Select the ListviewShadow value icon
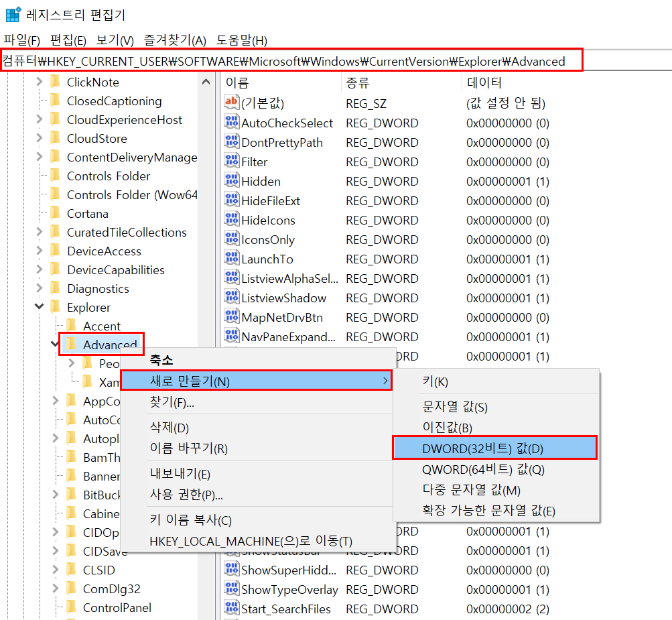This screenshot has width=672, height=620. point(231,297)
